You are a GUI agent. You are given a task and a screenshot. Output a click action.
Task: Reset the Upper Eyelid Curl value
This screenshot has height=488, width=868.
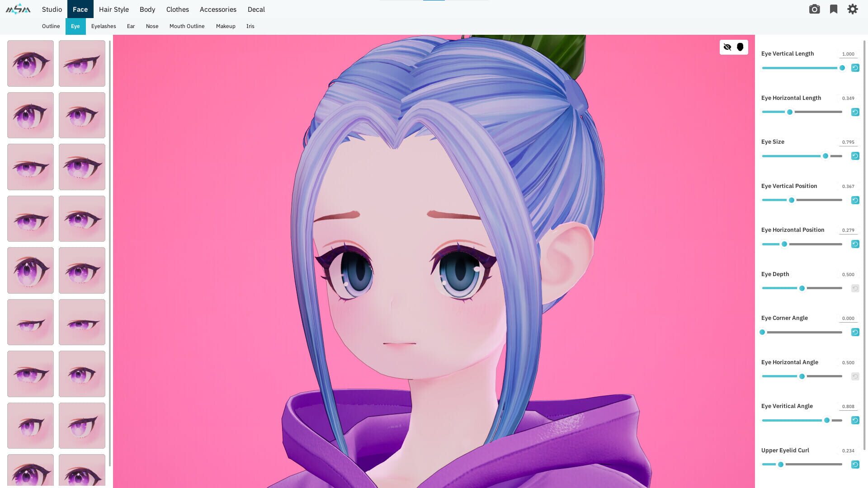(855, 464)
